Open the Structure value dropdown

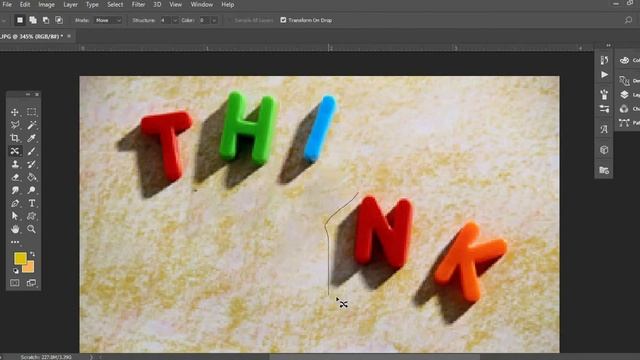pos(175,20)
